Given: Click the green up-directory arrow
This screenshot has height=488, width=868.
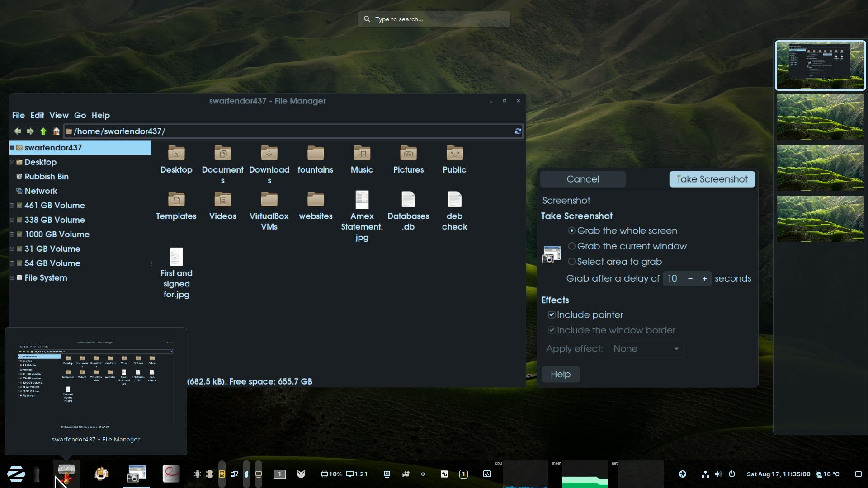Looking at the screenshot, I should coord(43,131).
